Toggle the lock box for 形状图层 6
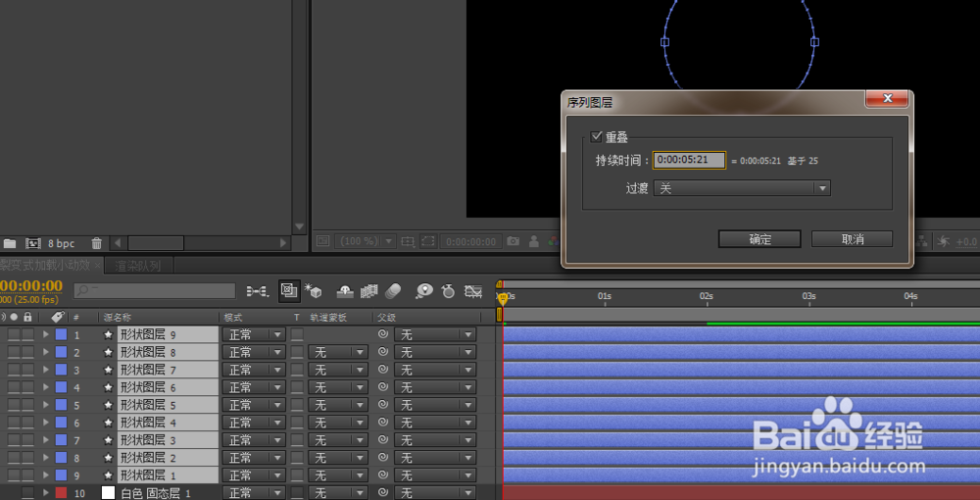This screenshot has height=500, width=980. pos(27,387)
